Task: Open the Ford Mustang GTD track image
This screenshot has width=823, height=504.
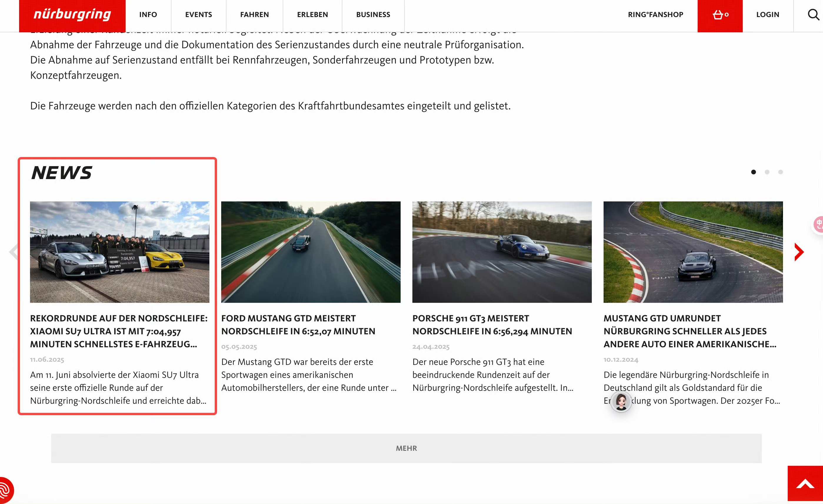Action: point(311,252)
